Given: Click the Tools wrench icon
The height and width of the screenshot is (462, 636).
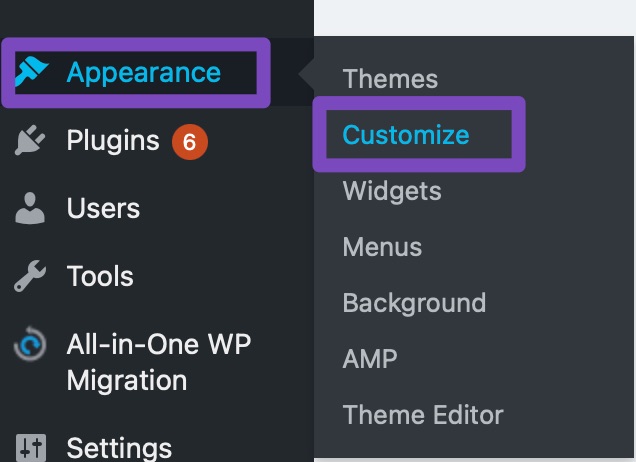Looking at the screenshot, I should (30, 277).
